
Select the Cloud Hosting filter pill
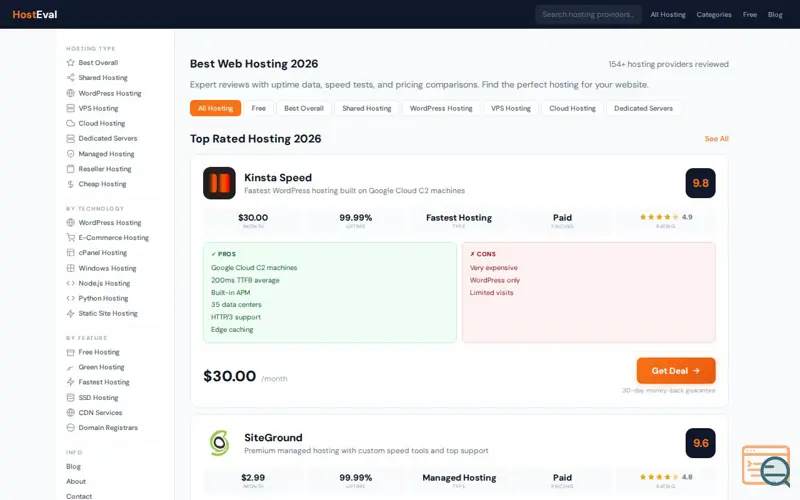click(x=572, y=108)
